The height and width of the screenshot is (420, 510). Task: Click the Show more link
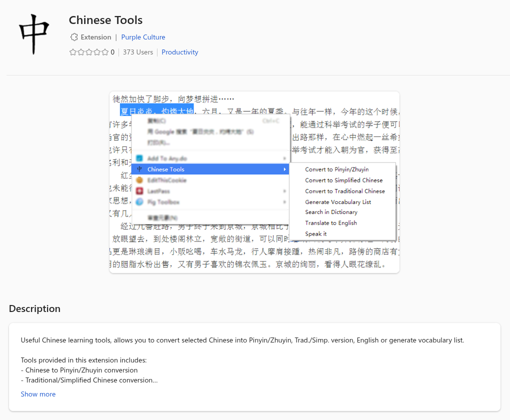[x=38, y=394]
